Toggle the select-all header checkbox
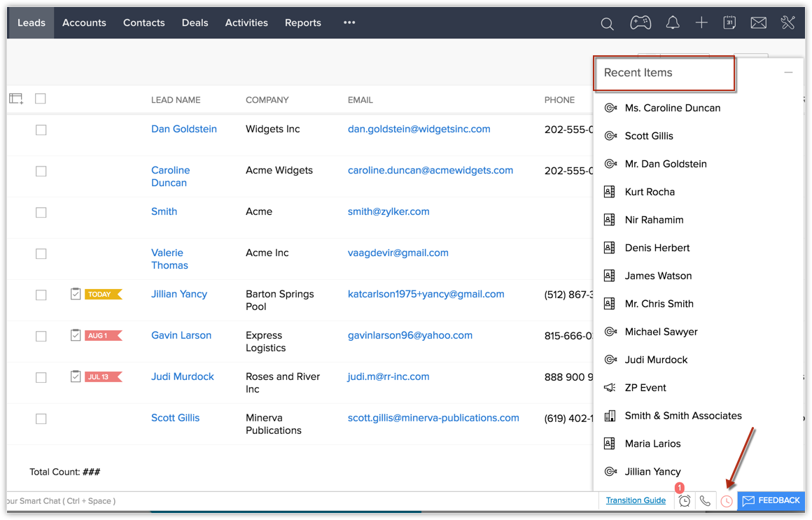Screen dimensions: 812x520 [x=41, y=99]
